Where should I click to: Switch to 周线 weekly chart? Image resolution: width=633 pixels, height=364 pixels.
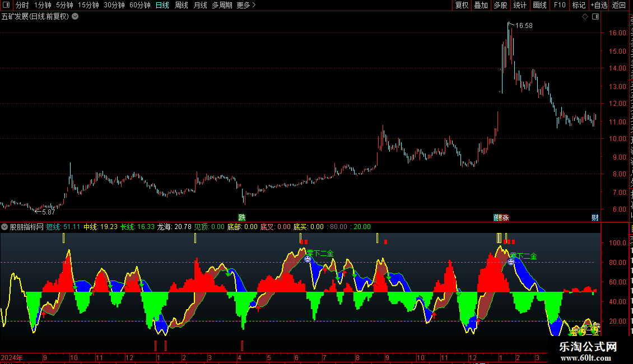(181, 5)
